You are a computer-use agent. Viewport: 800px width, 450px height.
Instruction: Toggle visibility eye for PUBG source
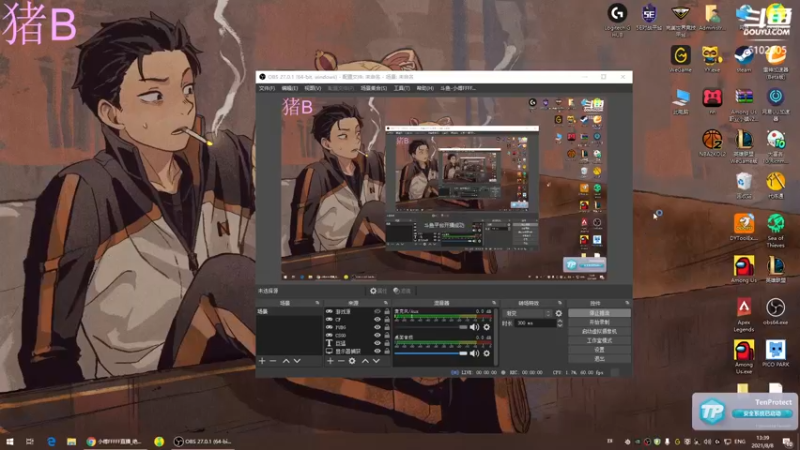point(378,327)
